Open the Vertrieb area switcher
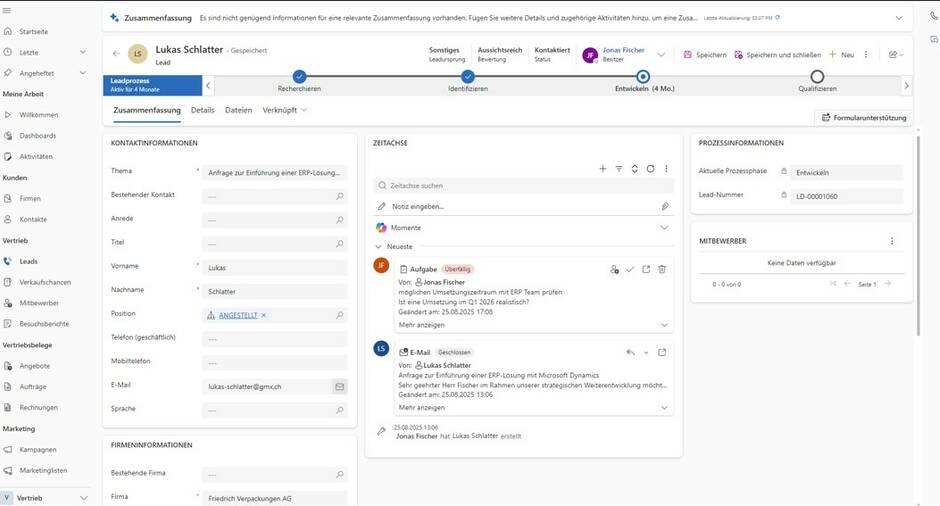The image size is (940, 506). tap(46, 498)
